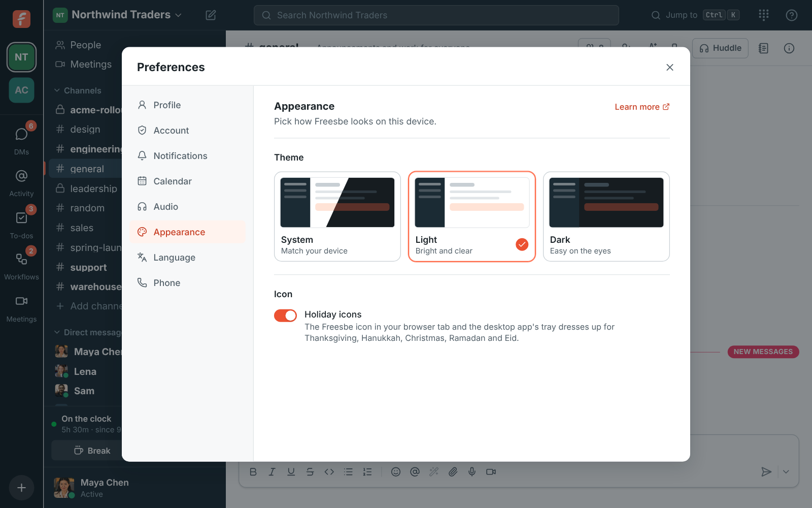Image resolution: width=812 pixels, height=508 pixels.
Task: Open direct message with Sam
Action: point(85,391)
